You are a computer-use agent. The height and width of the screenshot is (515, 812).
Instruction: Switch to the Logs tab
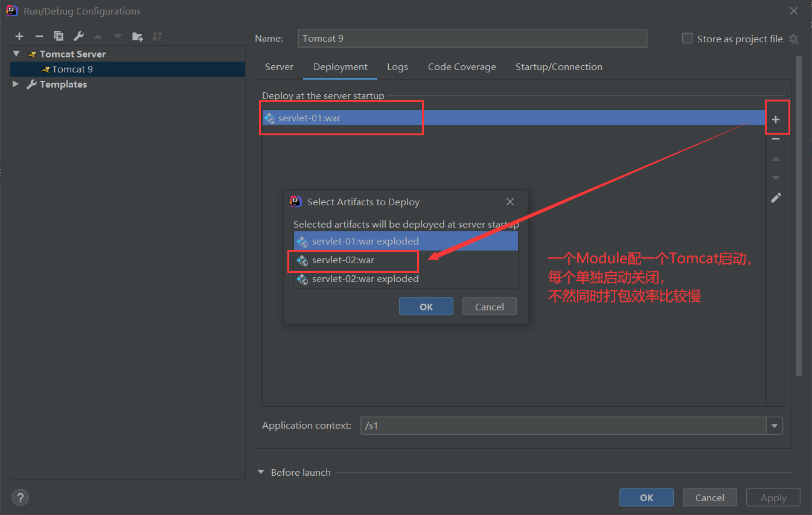point(397,67)
